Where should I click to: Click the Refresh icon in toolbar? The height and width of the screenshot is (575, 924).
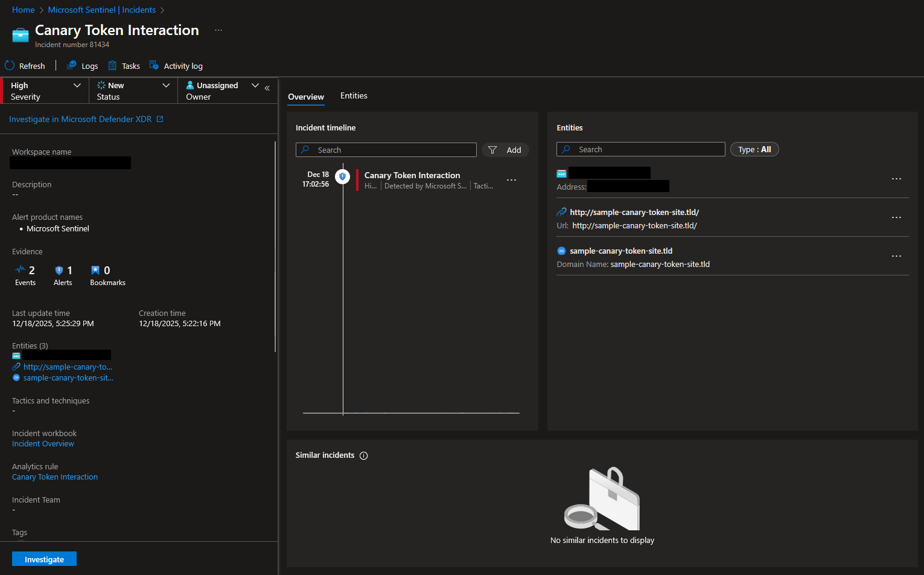10,65
